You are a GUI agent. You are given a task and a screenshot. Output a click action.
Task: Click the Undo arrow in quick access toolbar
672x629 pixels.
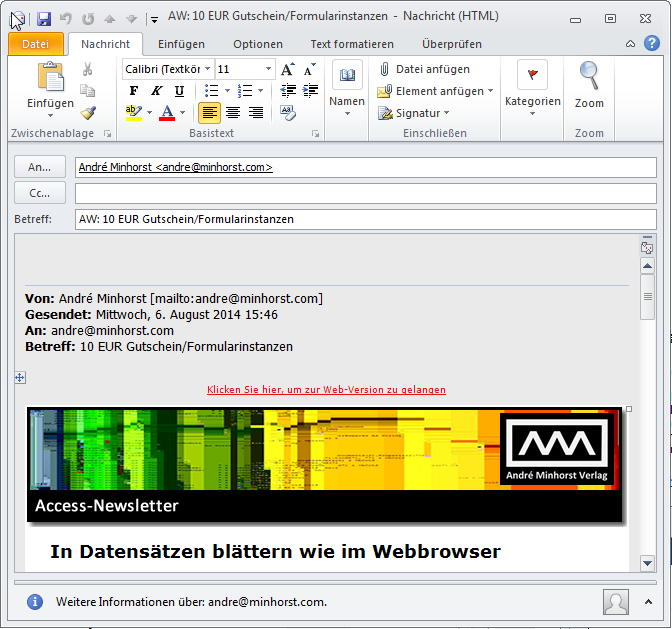66,19
